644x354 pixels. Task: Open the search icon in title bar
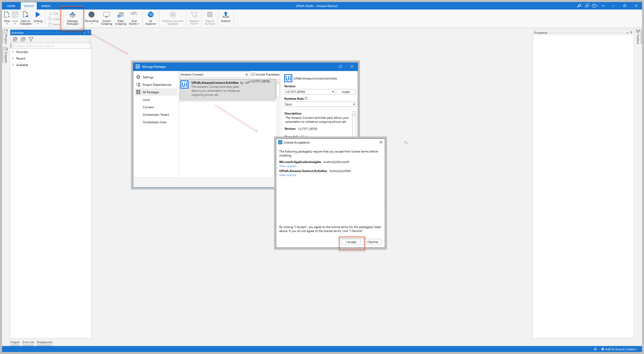click(x=579, y=6)
